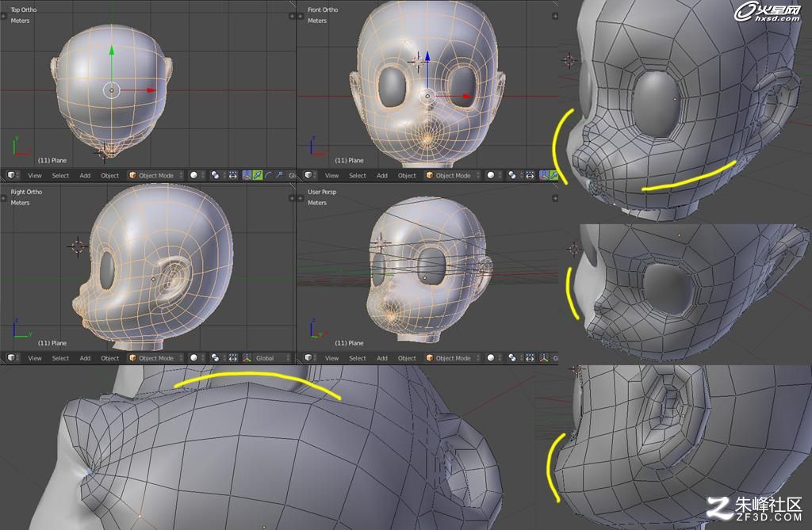
Task: Open editor type selector in User Persp header
Action: tap(310, 357)
